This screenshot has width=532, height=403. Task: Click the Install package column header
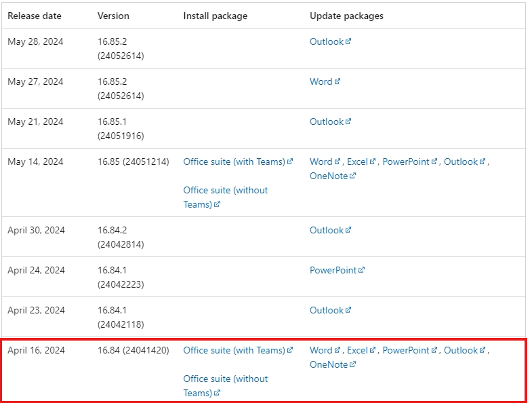[215, 16]
